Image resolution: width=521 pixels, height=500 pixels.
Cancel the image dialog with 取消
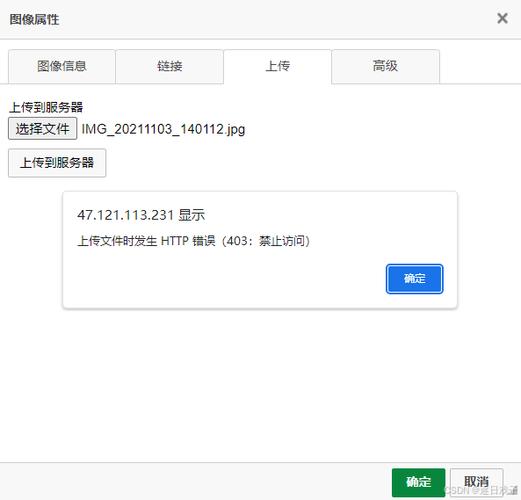[x=476, y=482]
